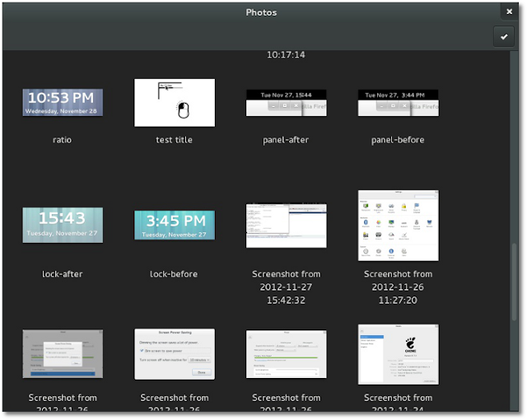527x420 pixels.
Task: Click the 'lock-before' label
Action: pos(174,274)
